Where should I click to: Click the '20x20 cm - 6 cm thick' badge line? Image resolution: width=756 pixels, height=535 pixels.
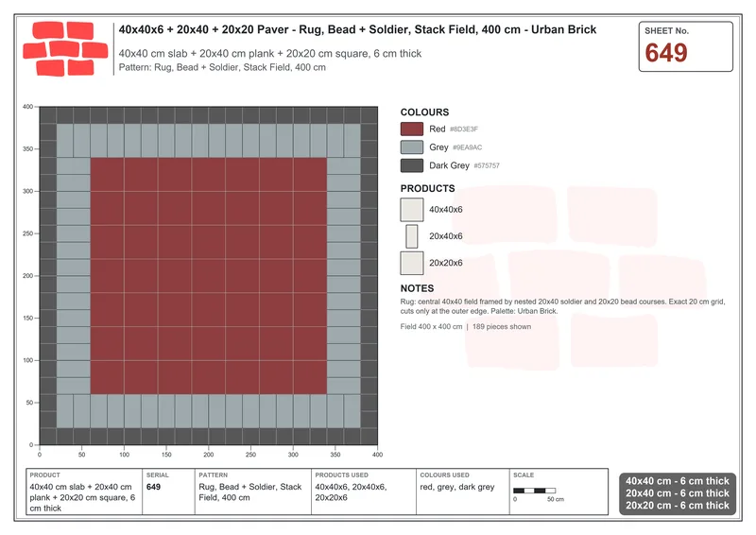pos(678,506)
